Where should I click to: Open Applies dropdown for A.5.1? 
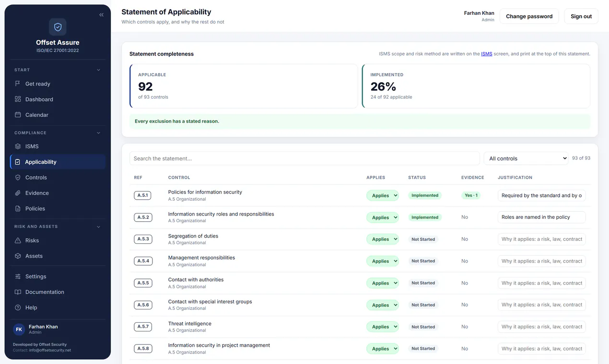383,195
